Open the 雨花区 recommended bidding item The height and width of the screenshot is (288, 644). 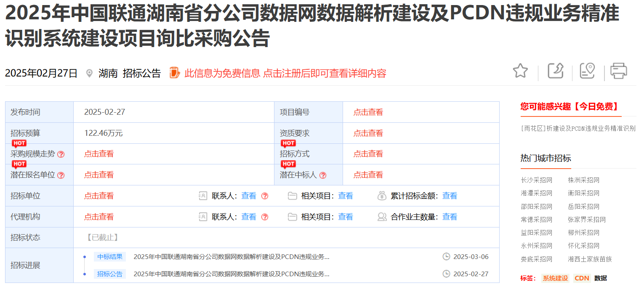[x=578, y=128]
